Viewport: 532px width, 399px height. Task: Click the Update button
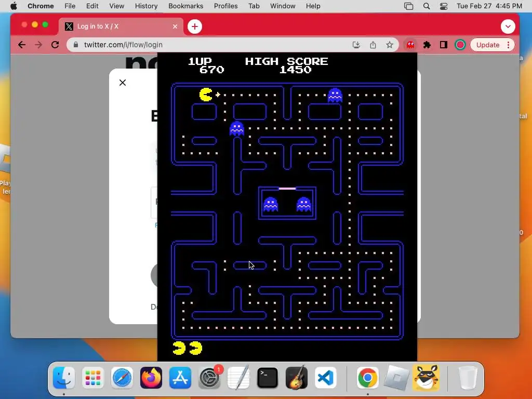point(487,45)
